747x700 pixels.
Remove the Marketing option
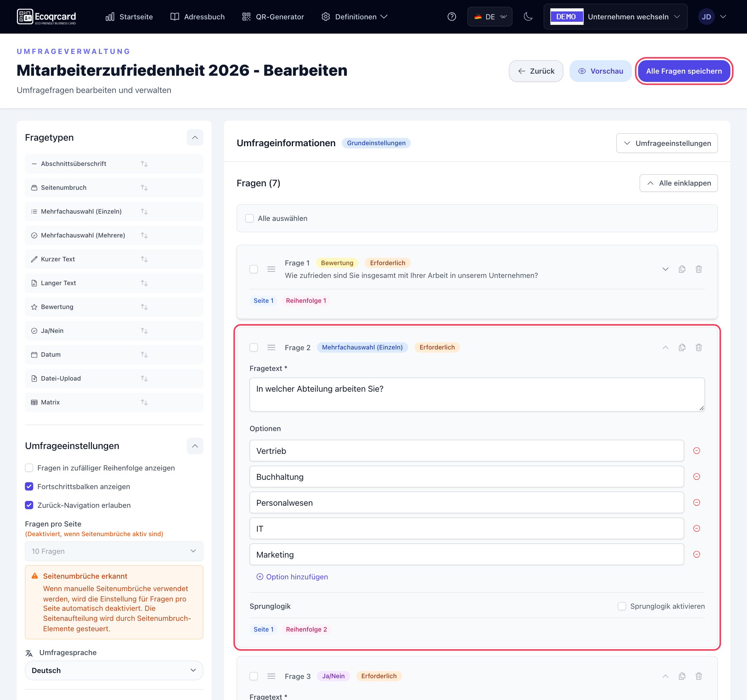(696, 554)
